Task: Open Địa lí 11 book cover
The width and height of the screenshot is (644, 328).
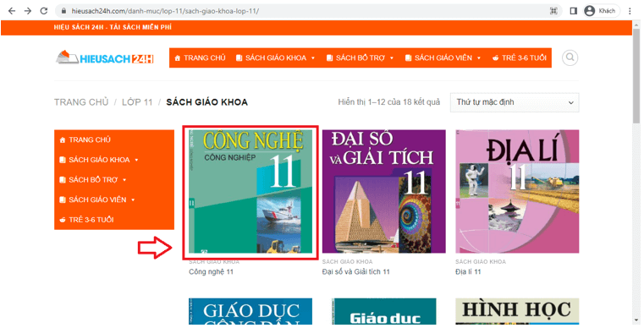Action: [517, 192]
